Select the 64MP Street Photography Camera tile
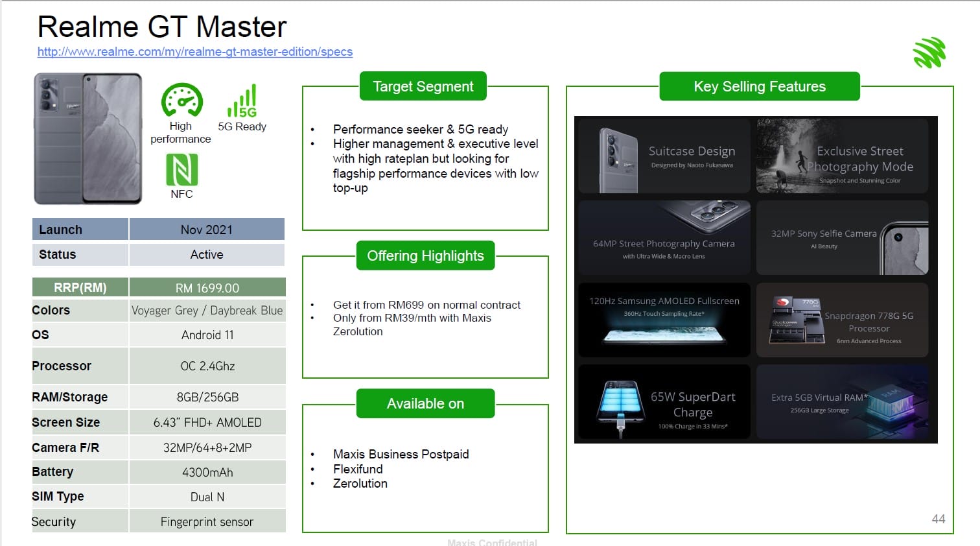This screenshot has width=980, height=546. pos(664,238)
